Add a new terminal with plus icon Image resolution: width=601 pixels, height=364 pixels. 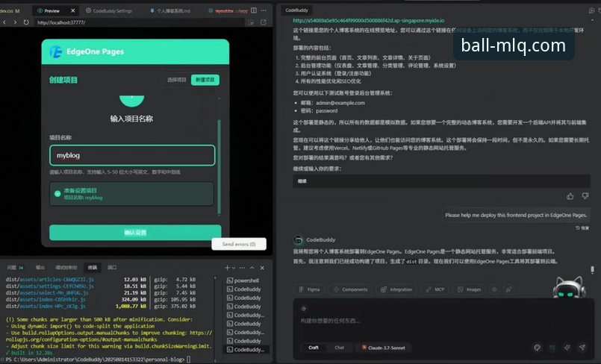pyautogui.click(x=227, y=268)
